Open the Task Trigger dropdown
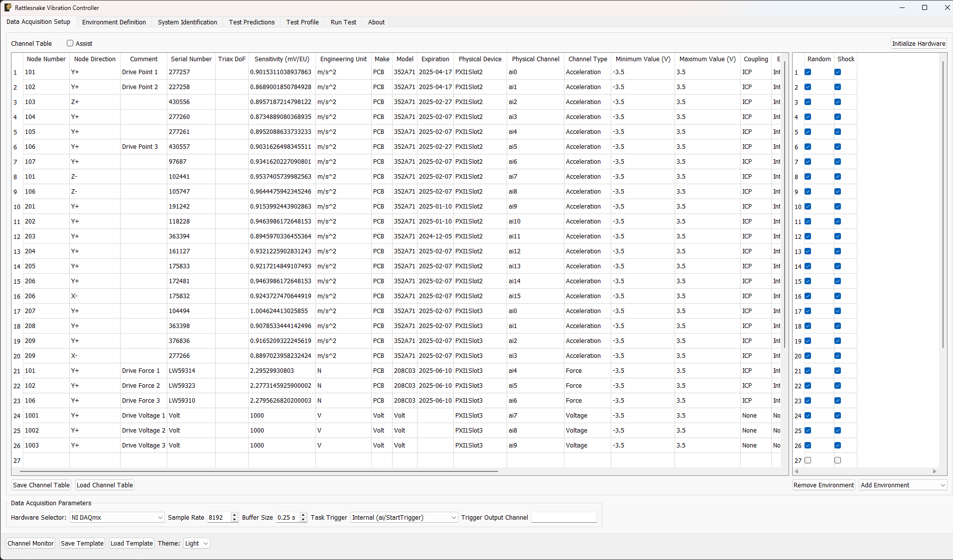 point(404,517)
